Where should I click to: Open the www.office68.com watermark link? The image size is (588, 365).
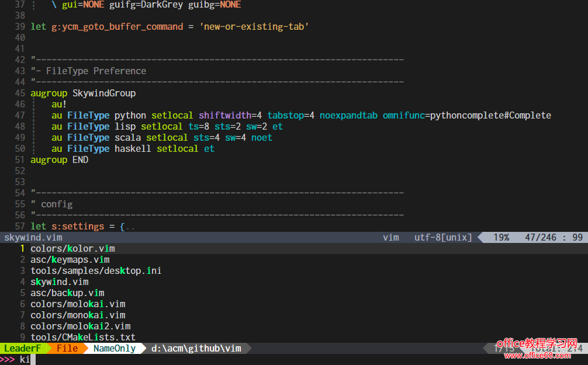click(x=538, y=355)
